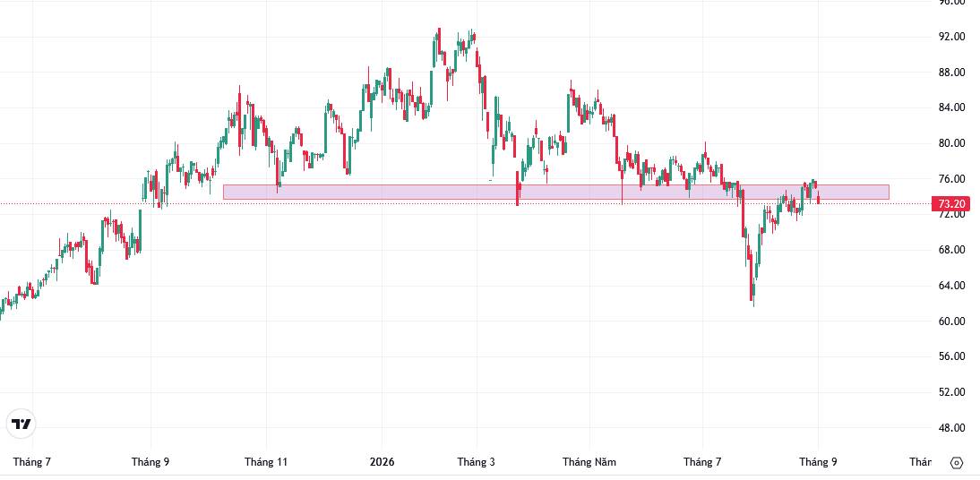This screenshot has height=480, width=980.
Task: Click the truncated Thán label at axis end
Action: (x=920, y=462)
